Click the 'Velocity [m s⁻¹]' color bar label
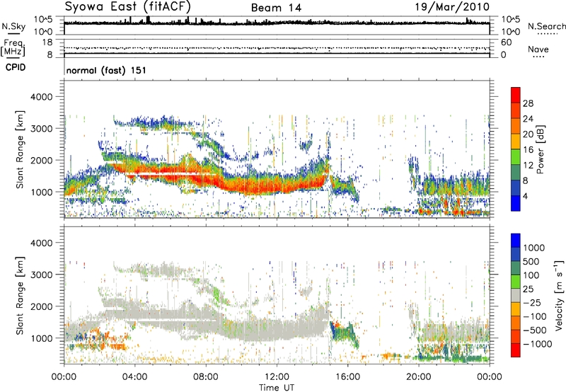The image size is (566, 392). click(x=559, y=295)
